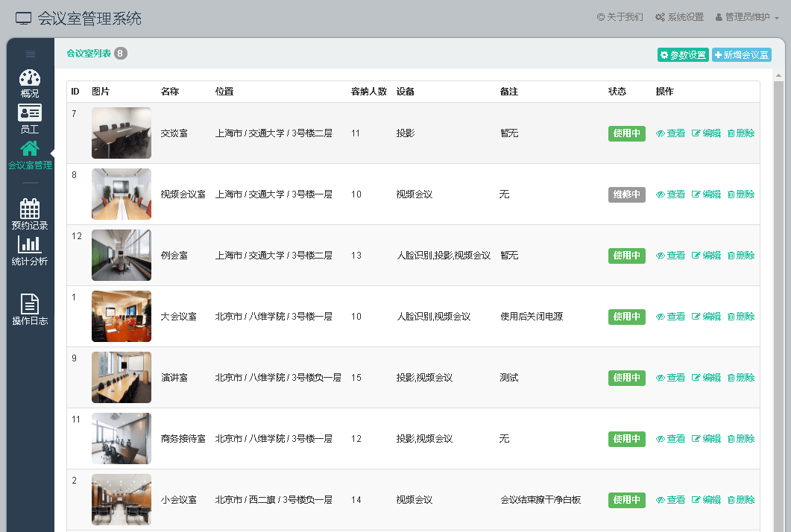Open the 概况 dashboard icon in sidebar
This screenshot has height=532, width=791.
30,79
